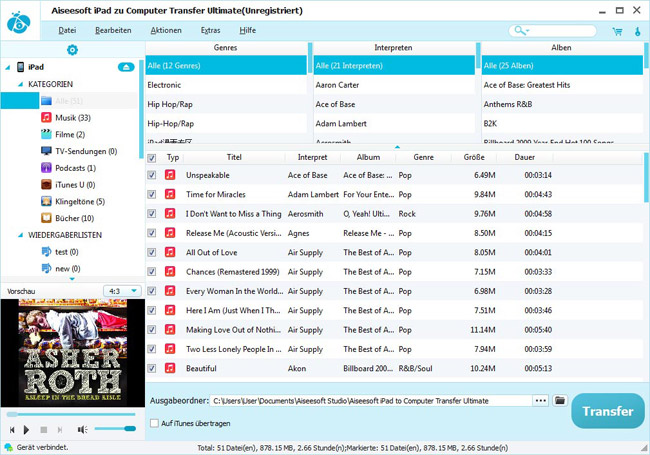Open the search options dropdown arrow
This screenshot has height=455, width=650.
tap(527, 31)
